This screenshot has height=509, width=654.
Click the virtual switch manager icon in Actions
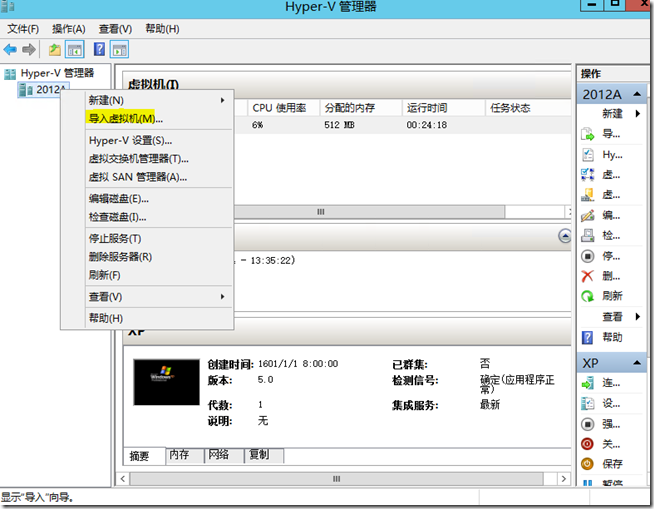click(x=587, y=174)
